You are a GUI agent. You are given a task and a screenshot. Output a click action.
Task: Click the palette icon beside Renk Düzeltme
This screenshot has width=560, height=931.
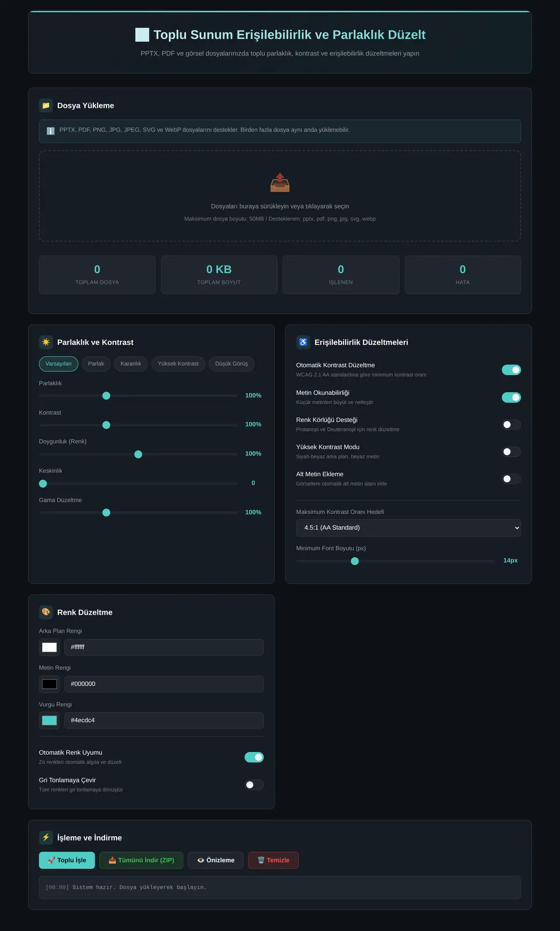(46, 612)
